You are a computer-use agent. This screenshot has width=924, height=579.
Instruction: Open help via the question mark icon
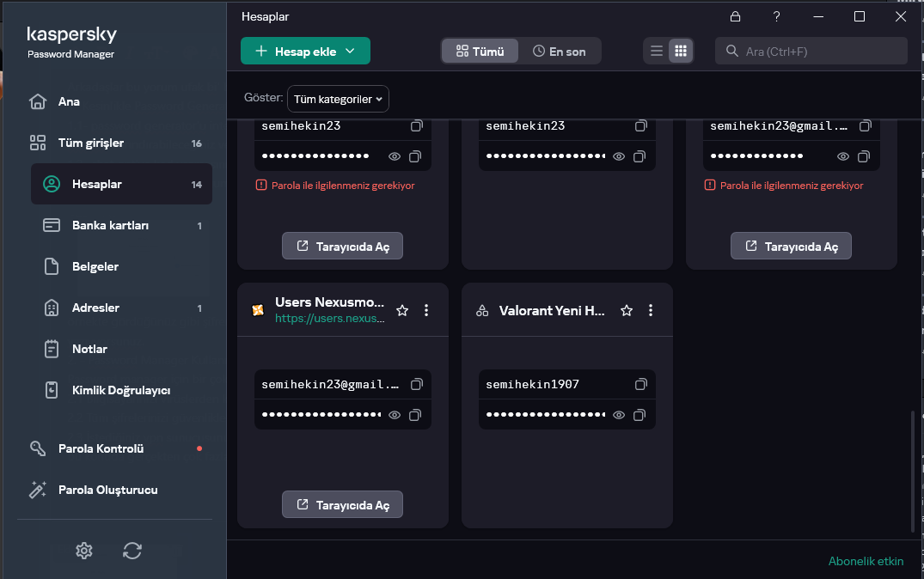click(777, 16)
